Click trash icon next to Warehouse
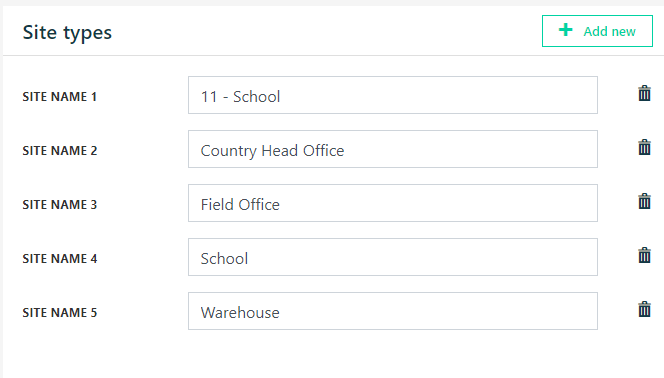The height and width of the screenshot is (378, 664). coord(644,309)
